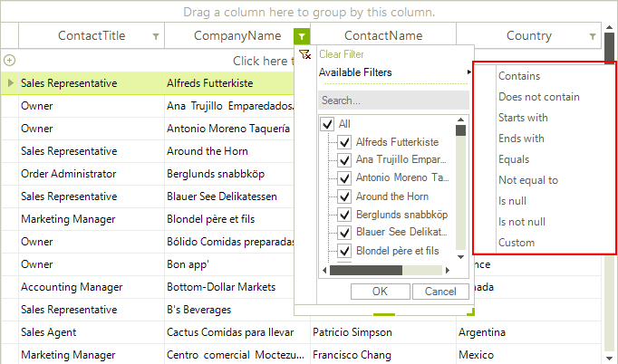This screenshot has width=618, height=364.
Task: Click the group-by-column drop panel
Action: point(309,12)
